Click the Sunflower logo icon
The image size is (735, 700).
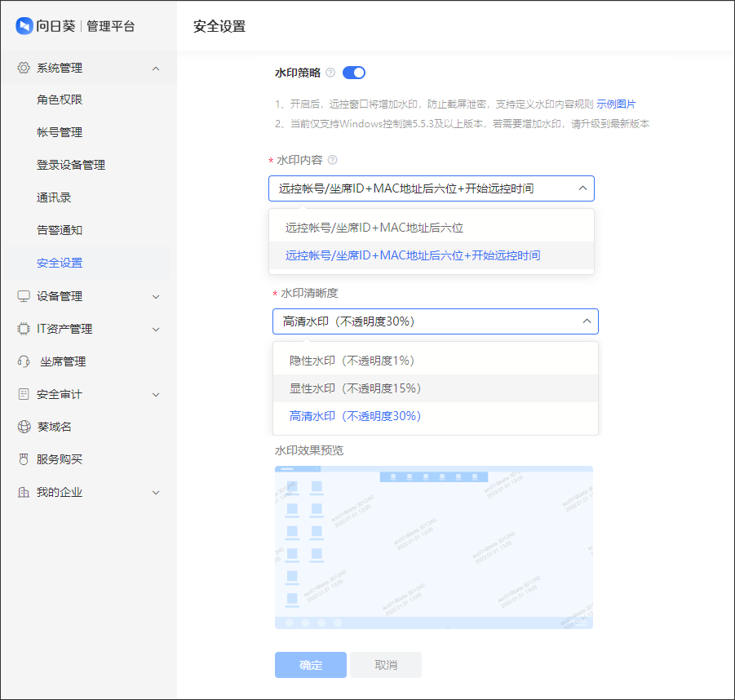click(x=24, y=26)
